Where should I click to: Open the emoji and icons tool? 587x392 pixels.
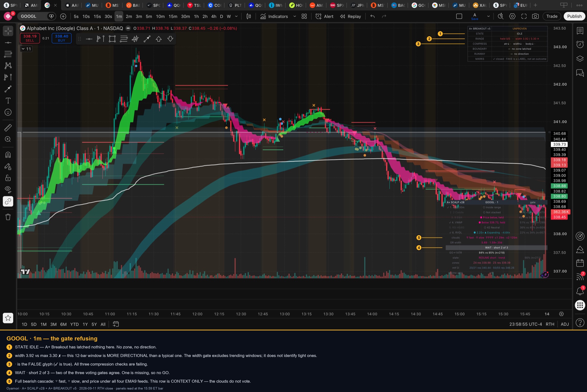8,112
